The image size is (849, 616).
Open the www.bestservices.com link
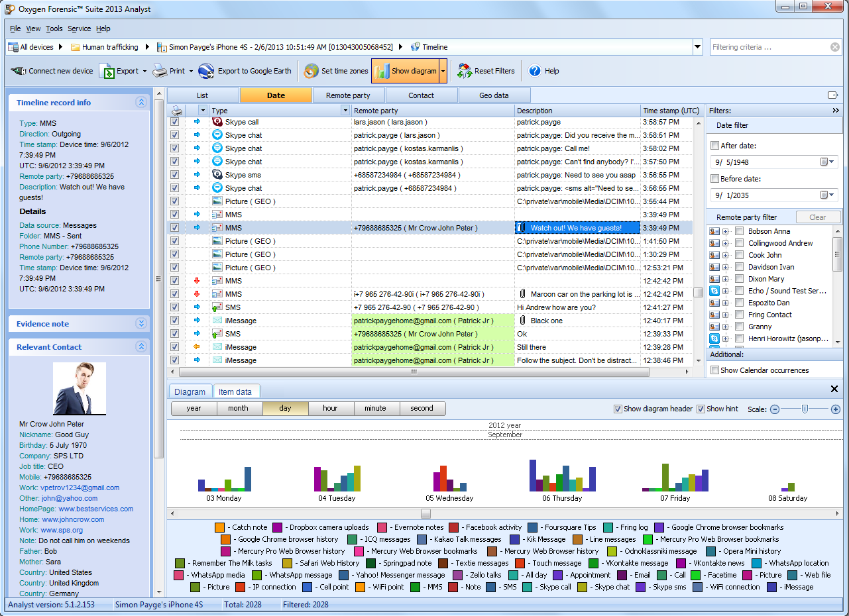click(x=95, y=509)
